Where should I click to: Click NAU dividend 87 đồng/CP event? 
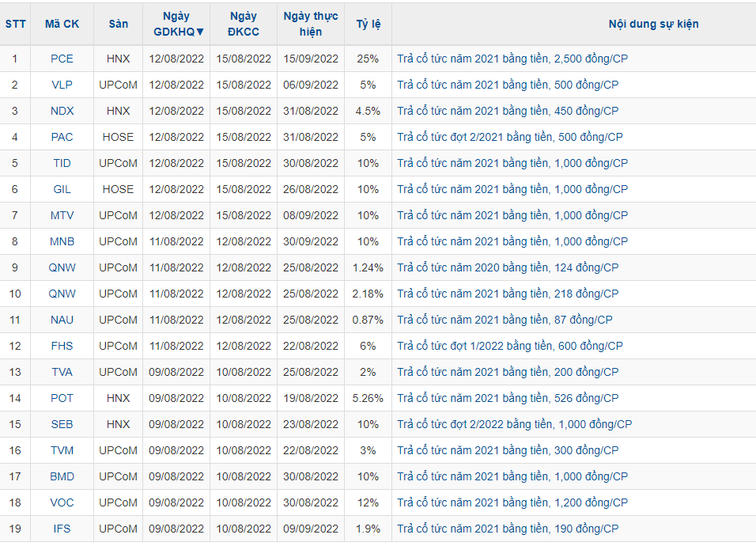[x=505, y=320]
